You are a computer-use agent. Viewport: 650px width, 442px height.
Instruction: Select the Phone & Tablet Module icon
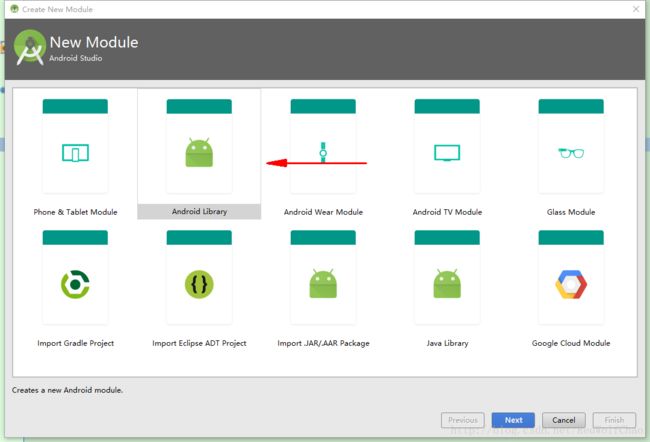75,153
